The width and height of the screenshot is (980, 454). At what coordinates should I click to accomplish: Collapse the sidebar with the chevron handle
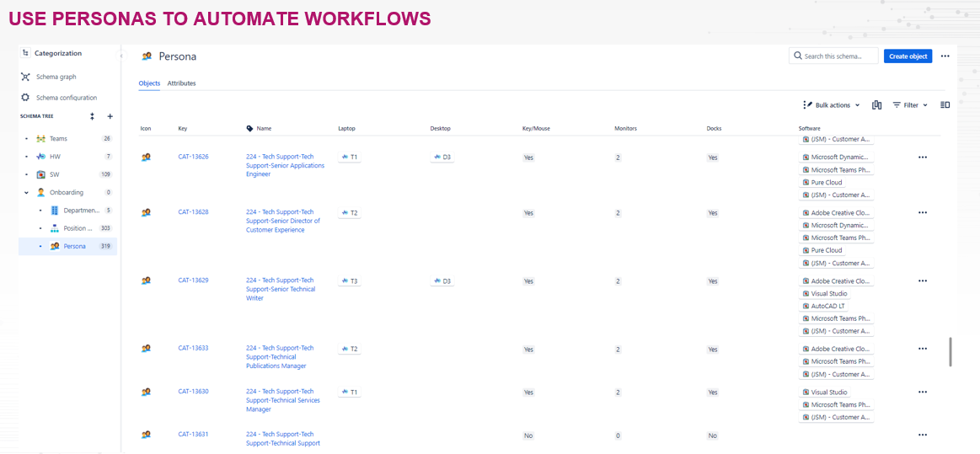(120, 56)
